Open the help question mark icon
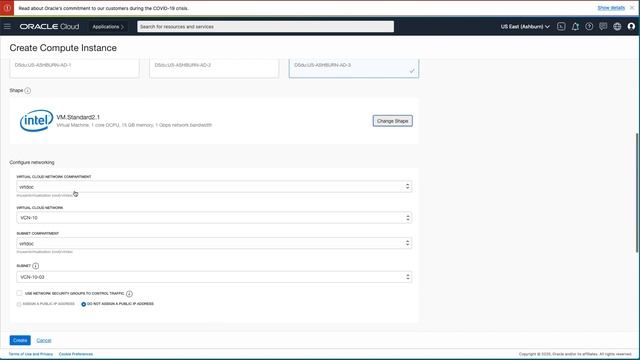The width and height of the screenshot is (640, 360). (x=589, y=27)
